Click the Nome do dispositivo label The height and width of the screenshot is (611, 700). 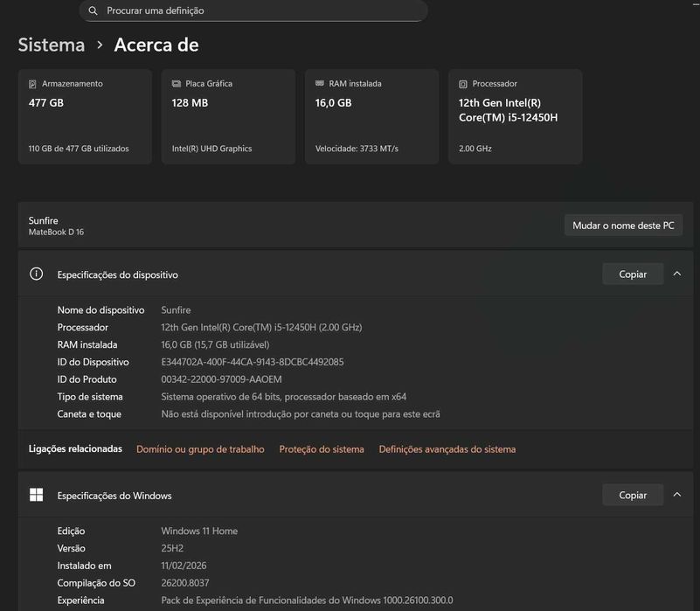[100, 310]
